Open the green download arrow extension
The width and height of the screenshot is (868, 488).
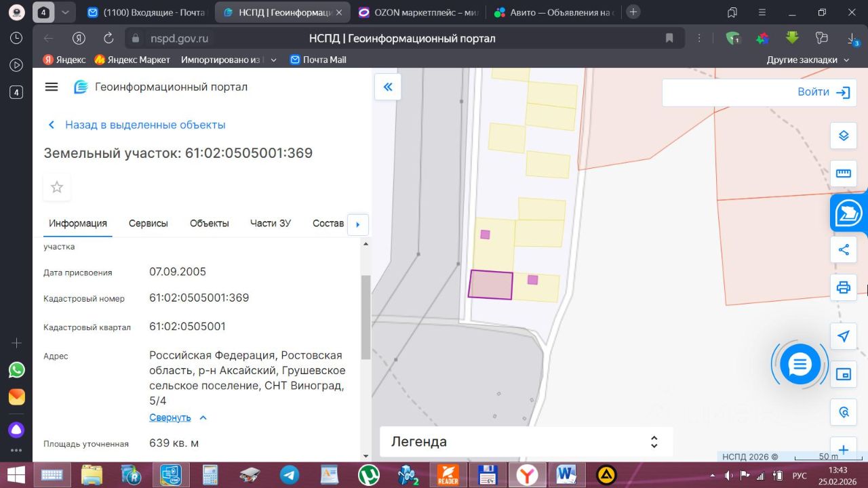pos(791,38)
